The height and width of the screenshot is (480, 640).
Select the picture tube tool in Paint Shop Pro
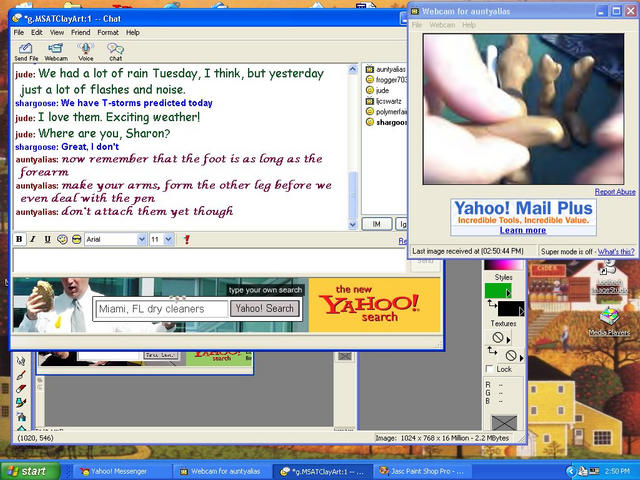coord(21,403)
